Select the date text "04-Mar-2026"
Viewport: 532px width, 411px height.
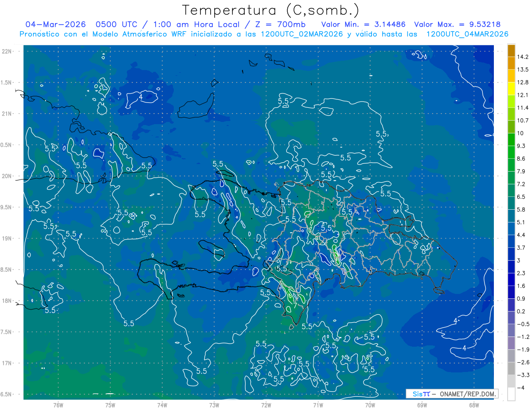[55, 24]
